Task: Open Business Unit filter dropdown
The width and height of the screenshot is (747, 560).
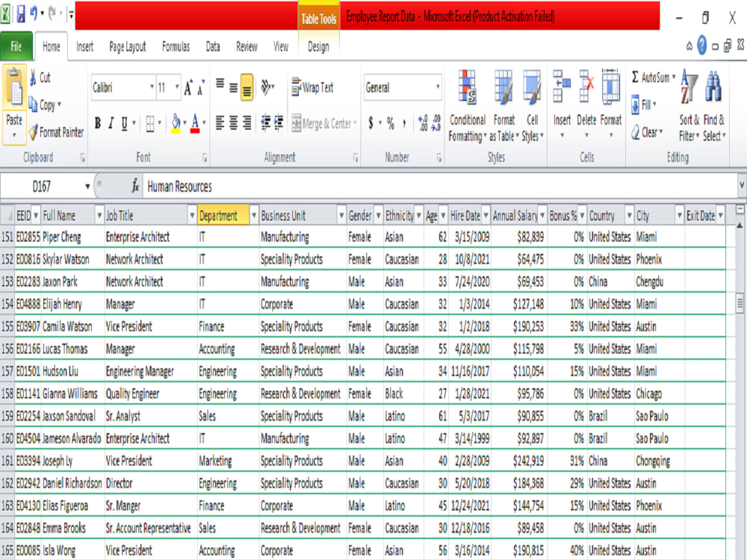Action: pyautogui.click(x=341, y=215)
